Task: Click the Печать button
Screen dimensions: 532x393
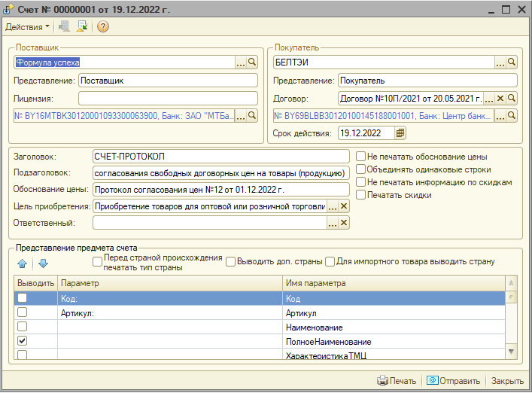Action: 397,381
